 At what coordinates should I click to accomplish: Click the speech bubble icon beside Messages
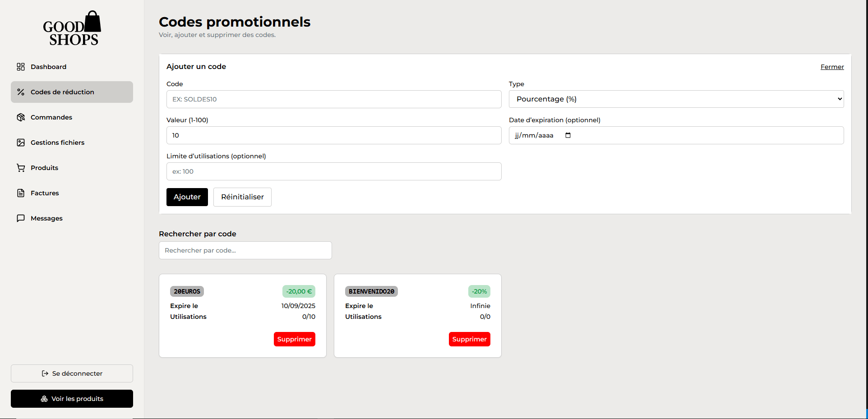click(x=21, y=218)
